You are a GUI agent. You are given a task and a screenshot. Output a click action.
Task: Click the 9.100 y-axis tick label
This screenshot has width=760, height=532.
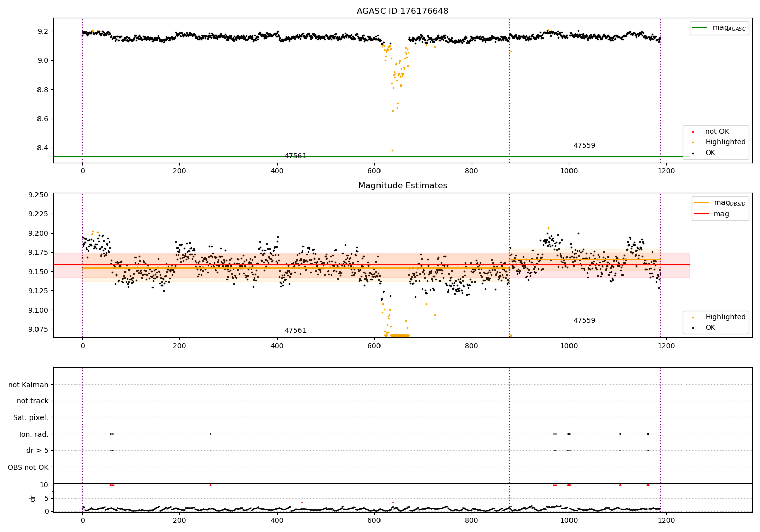click(38, 310)
